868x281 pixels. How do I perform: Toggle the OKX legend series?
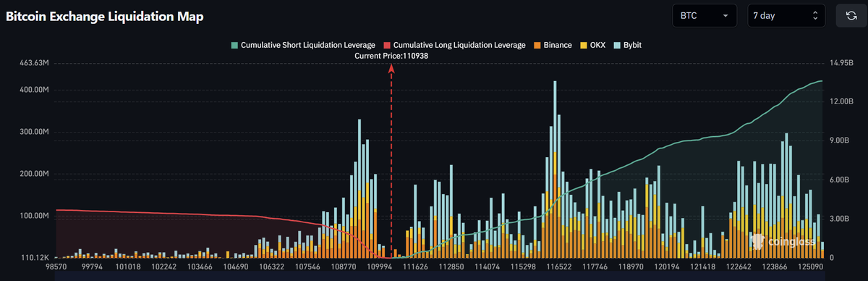[593, 45]
